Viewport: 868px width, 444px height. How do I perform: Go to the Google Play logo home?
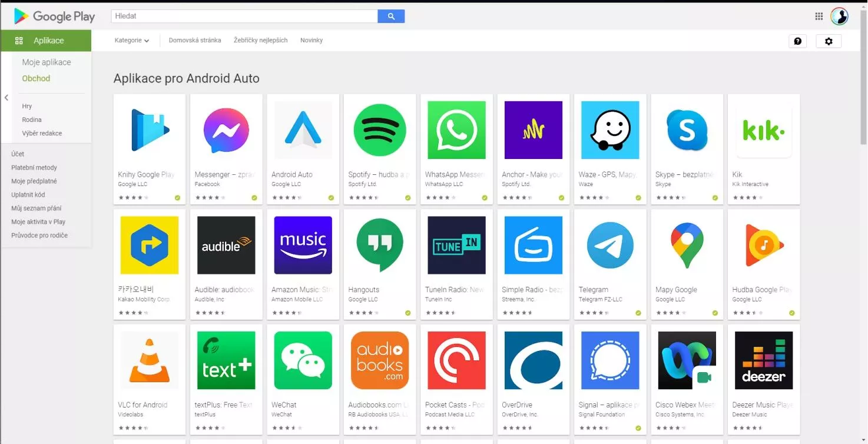(x=54, y=16)
